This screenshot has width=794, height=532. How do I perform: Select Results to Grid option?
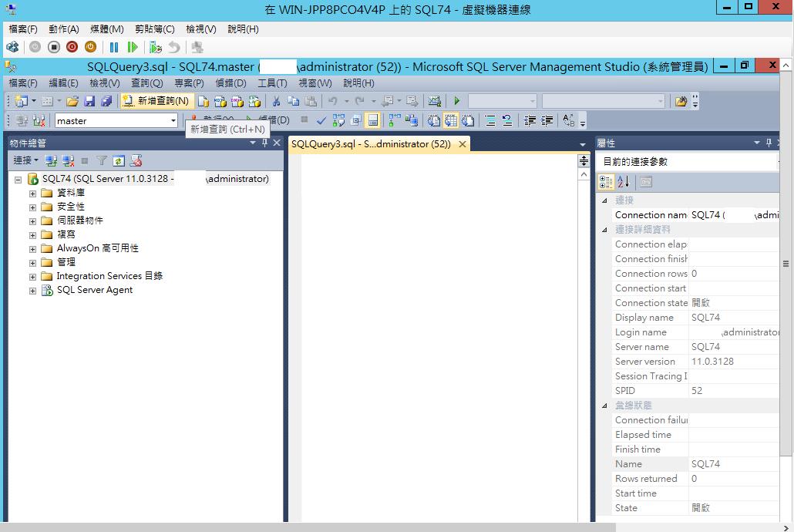pyautogui.click(x=451, y=120)
